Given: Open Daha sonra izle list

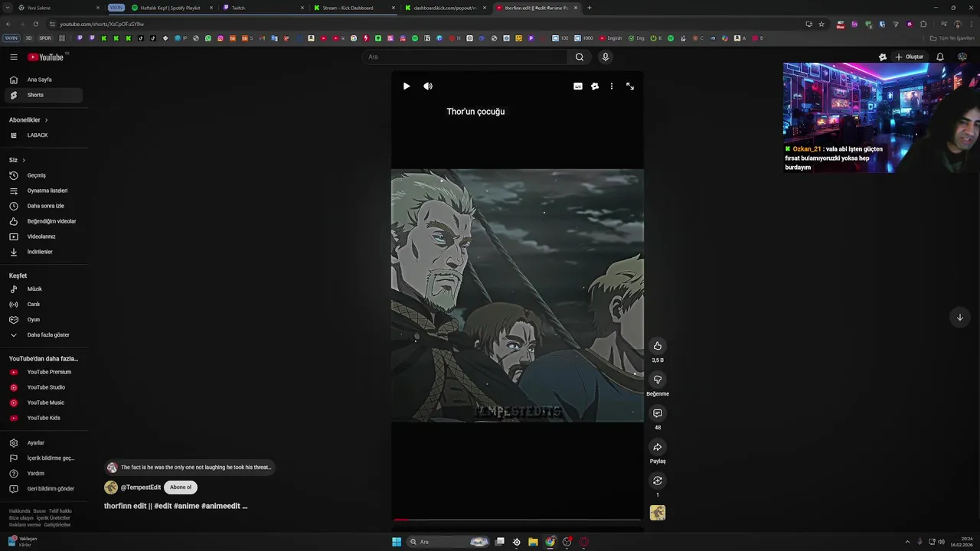Looking at the screenshot, I should click(x=44, y=206).
